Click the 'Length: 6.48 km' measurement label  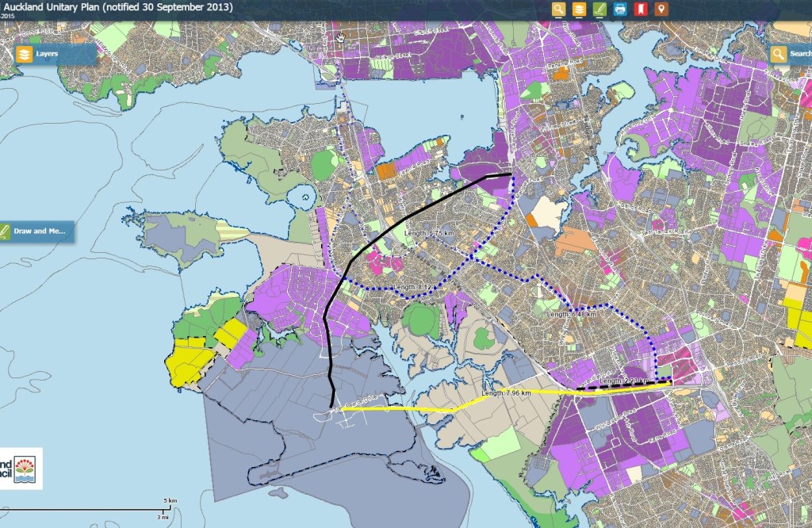(x=571, y=314)
